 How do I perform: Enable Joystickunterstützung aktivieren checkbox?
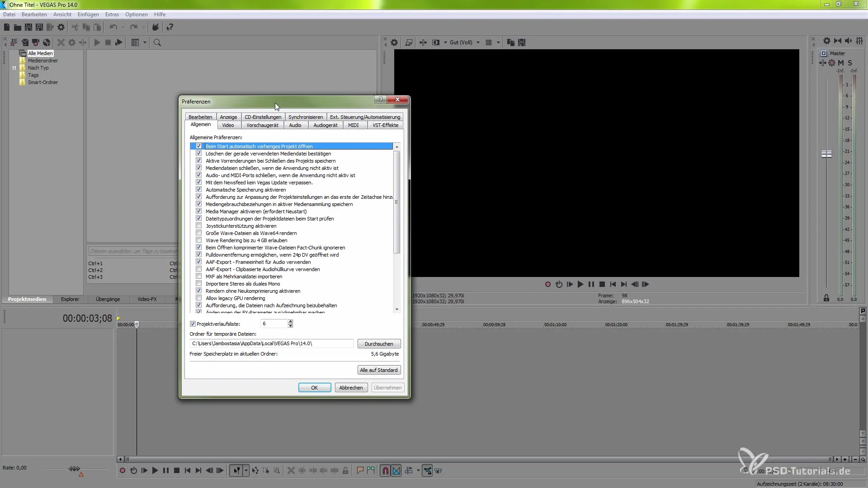click(198, 226)
